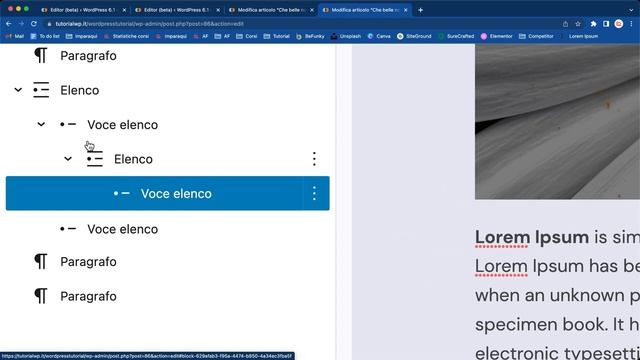The height and width of the screenshot is (360, 640).
Task: Open the Corsi bookmarks folder
Action: [247, 36]
